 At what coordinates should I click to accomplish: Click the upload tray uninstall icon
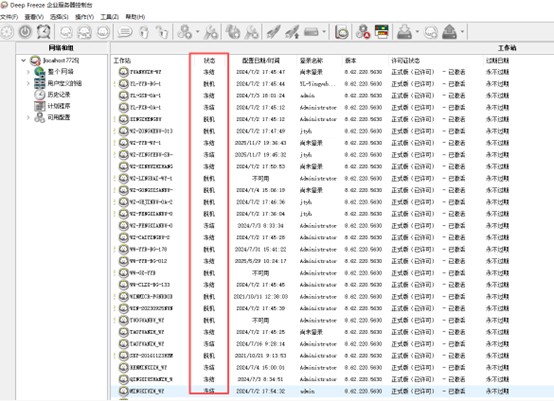pyautogui.click(x=449, y=32)
